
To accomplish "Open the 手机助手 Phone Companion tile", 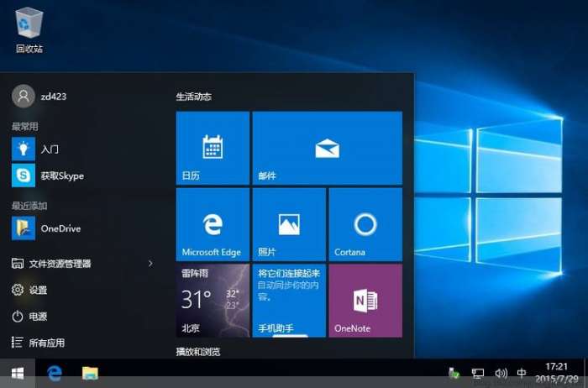I will point(289,301).
